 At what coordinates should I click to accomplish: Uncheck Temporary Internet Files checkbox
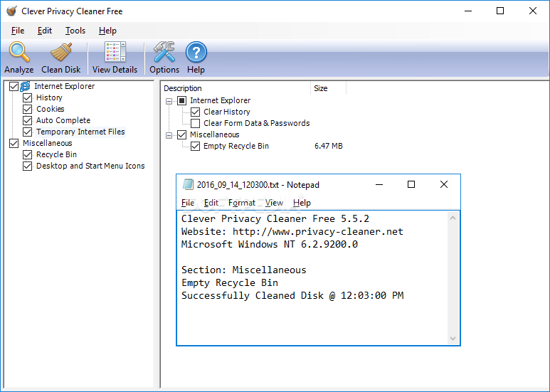27,132
